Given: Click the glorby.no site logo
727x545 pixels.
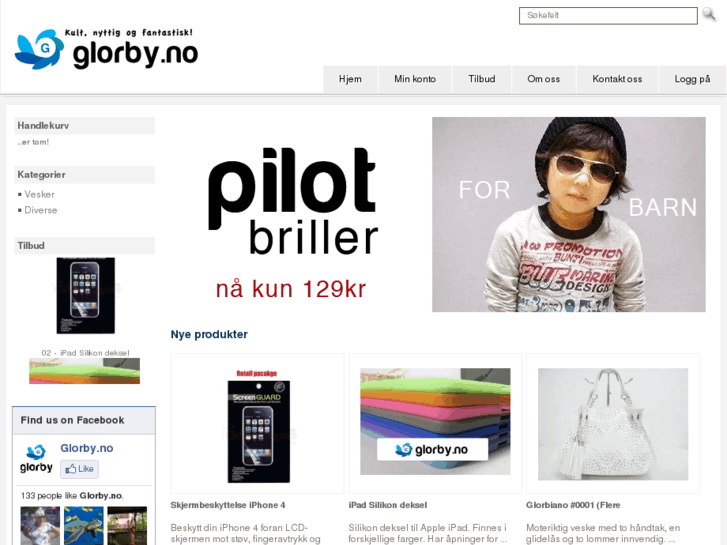Looking at the screenshot, I should [106, 49].
